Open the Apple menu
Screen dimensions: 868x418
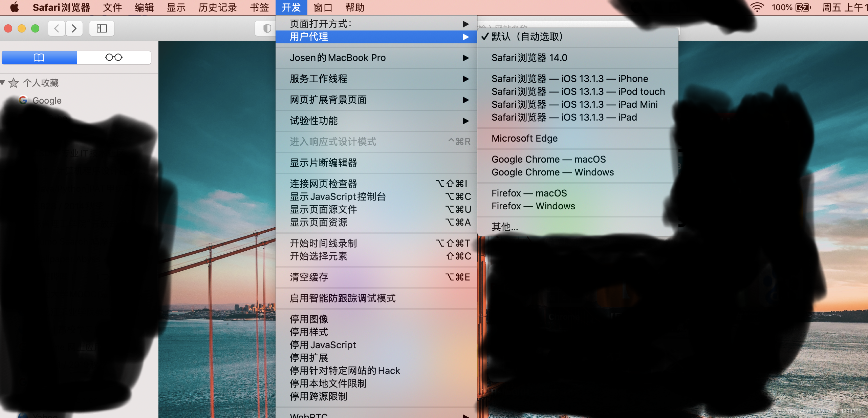click(x=14, y=7)
